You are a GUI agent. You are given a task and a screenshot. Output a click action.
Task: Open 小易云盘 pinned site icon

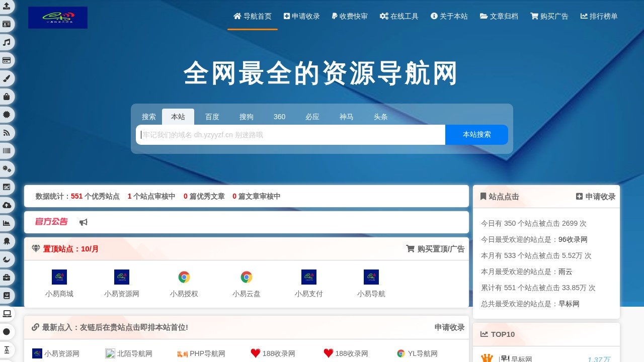(247, 277)
